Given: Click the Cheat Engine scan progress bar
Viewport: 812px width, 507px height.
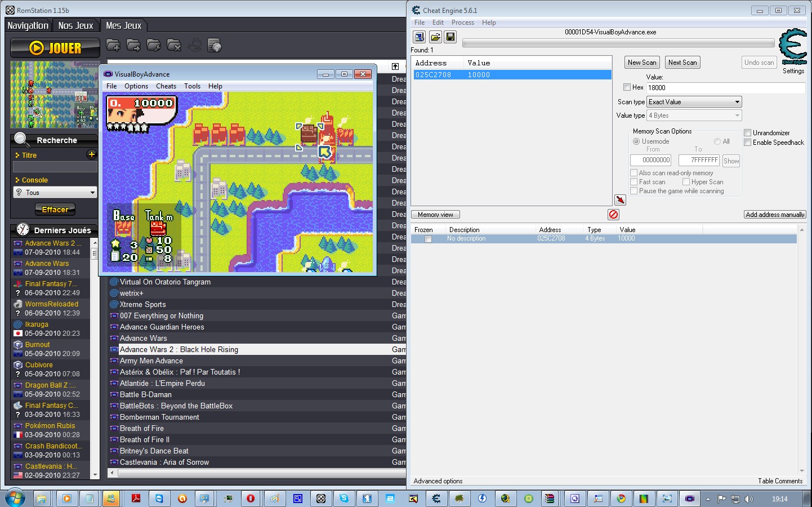Looking at the screenshot, I should (x=618, y=43).
